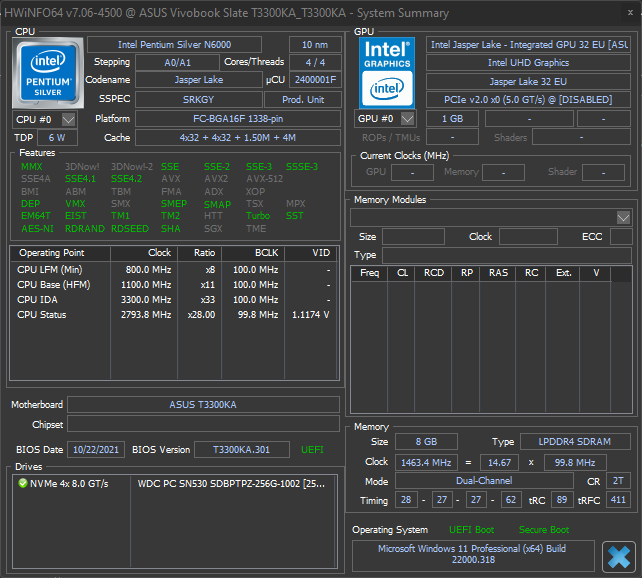The height and width of the screenshot is (578, 642).
Task: Click the Prod. Unit field
Action: [303, 99]
